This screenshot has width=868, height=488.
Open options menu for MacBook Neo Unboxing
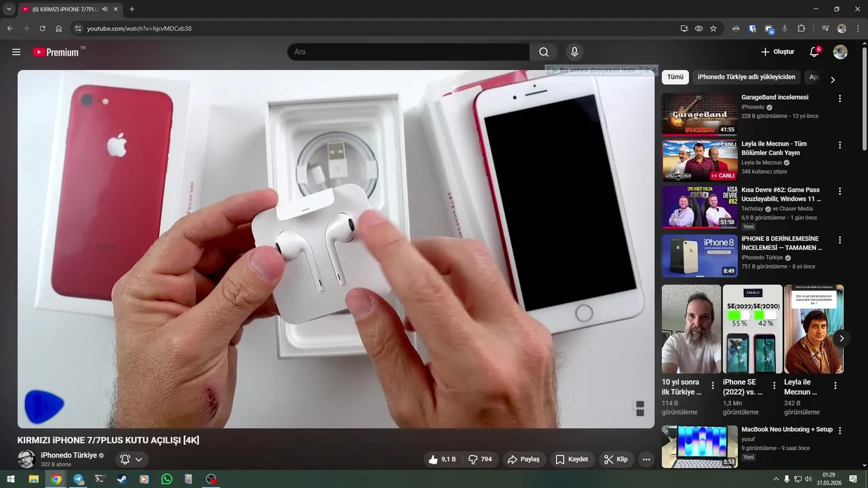[x=840, y=430]
